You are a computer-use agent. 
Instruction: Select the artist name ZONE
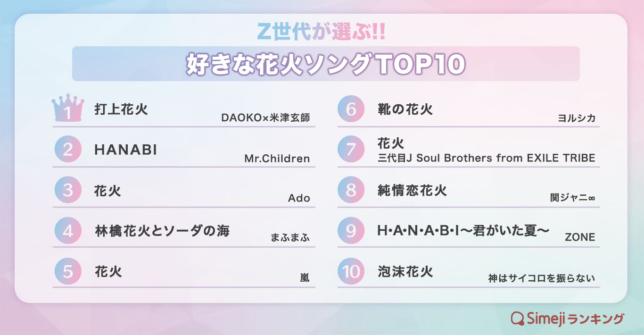[580, 238]
